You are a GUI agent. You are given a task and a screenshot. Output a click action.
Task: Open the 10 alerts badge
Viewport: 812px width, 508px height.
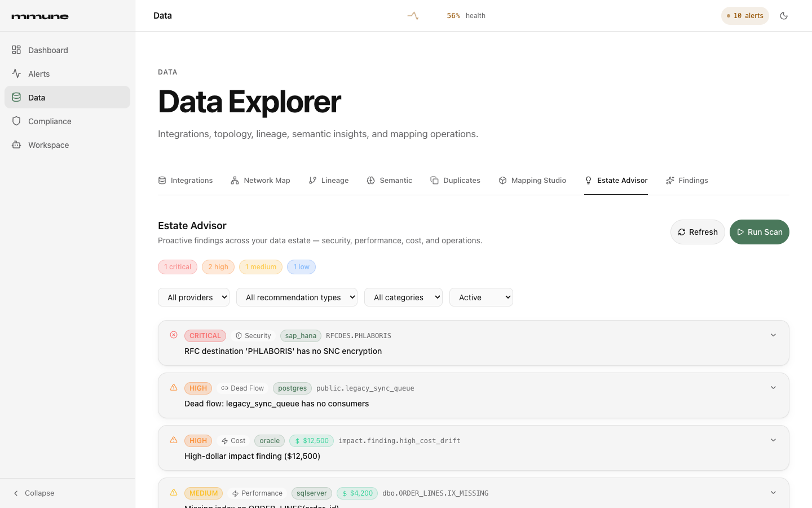click(x=745, y=16)
